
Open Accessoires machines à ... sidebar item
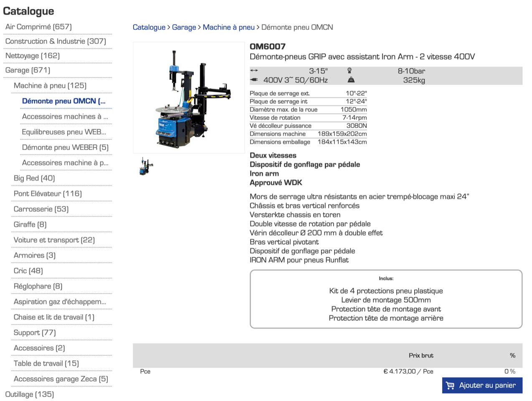[65, 117]
